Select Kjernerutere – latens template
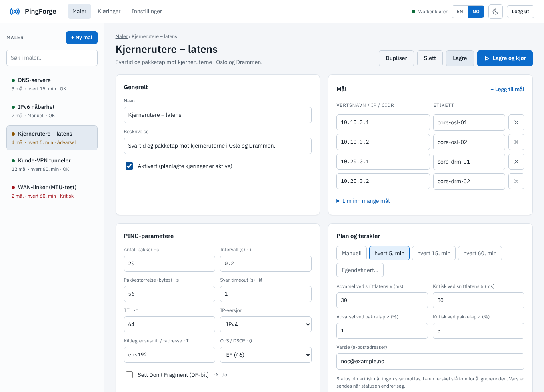Screen dimensions: 544x392 point(52,138)
